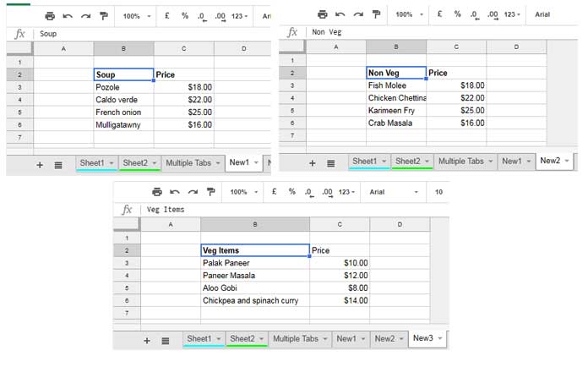Open the 123 number format menu in the Non Veg spreadsheet
The image size is (588, 367).
click(512, 14)
